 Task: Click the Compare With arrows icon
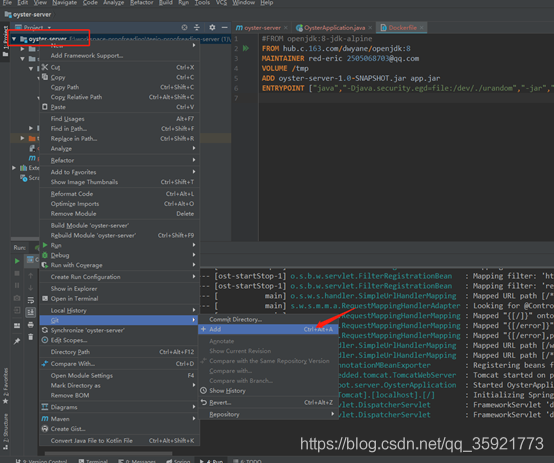pyautogui.click(x=45, y=364)
